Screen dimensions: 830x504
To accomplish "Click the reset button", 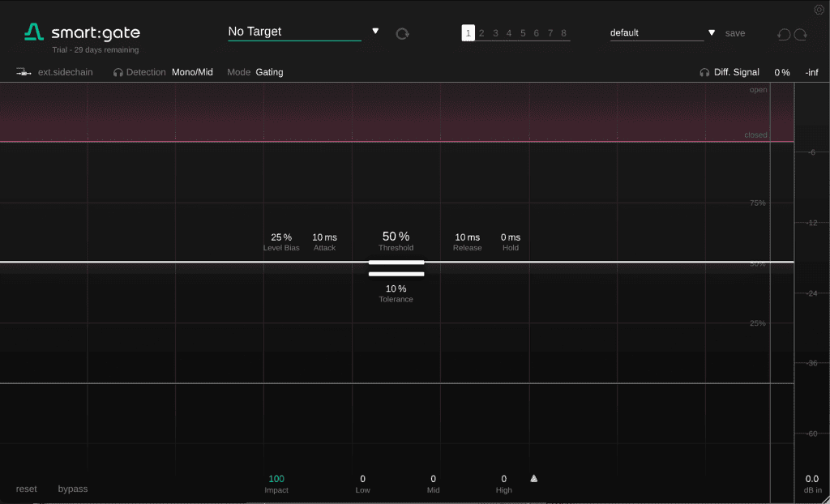I will [x=27, y=489].
